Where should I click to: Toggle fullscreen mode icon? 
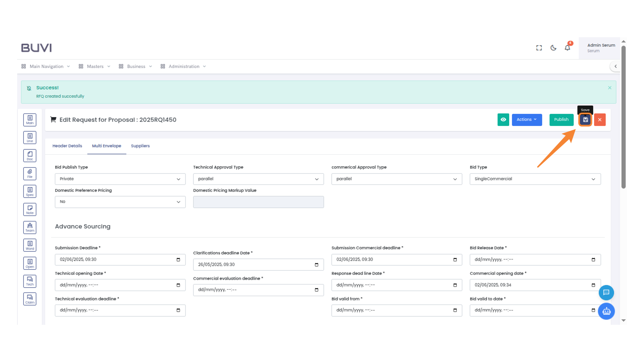pyautogui.click(x=539, y=48)
